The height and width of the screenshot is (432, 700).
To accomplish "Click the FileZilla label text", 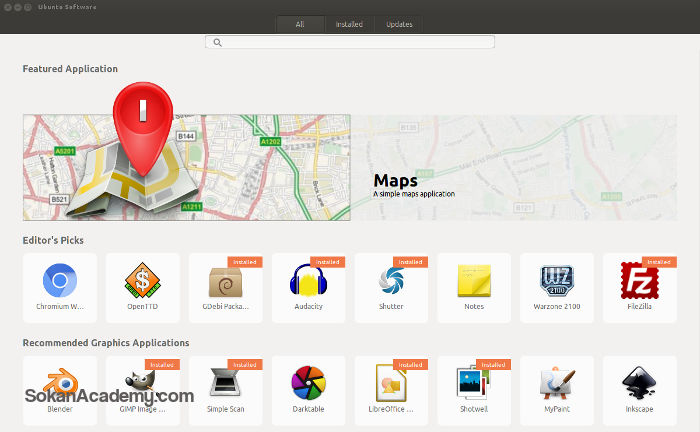I will pos(639,307).
